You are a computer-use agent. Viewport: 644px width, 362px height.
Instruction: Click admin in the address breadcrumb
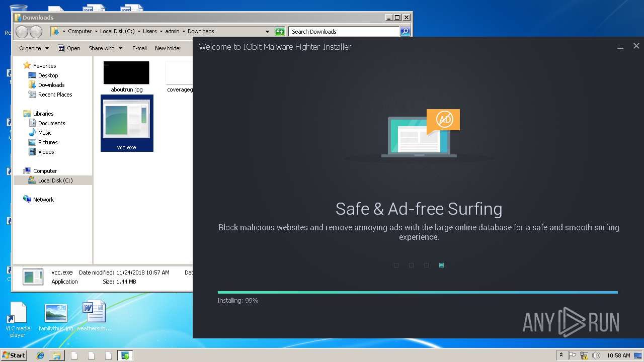click(173, 31)
